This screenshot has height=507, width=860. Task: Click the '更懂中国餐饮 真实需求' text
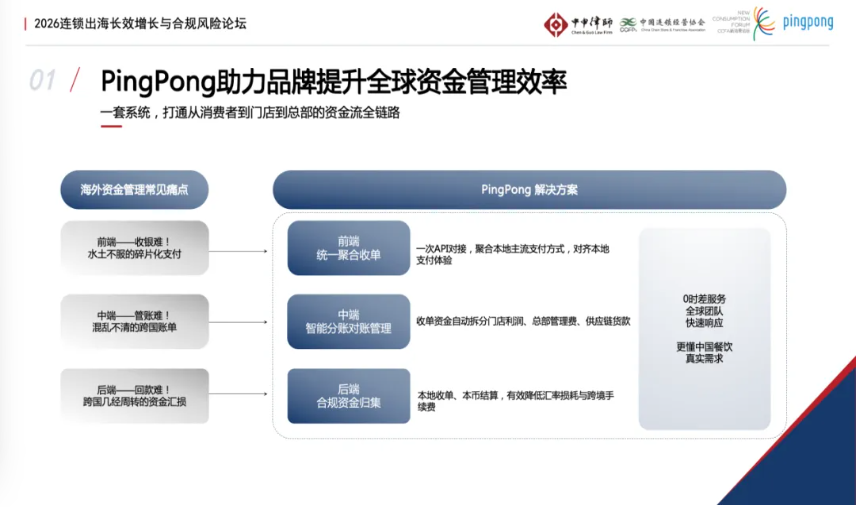point(704,352)
